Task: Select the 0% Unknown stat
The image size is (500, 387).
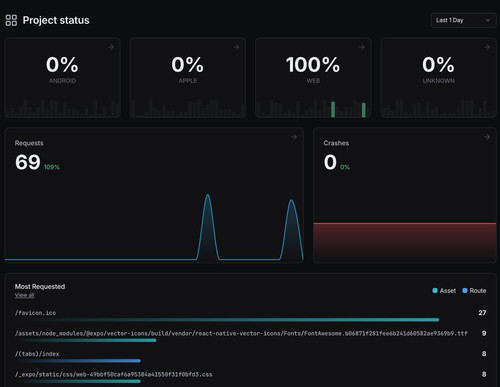Action: [438, 64]
